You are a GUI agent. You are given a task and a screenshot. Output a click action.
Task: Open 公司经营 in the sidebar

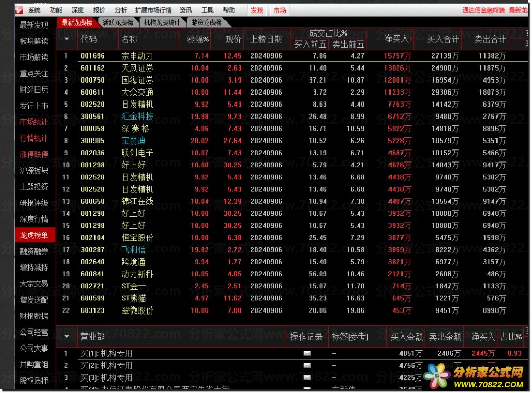point(34,332)
